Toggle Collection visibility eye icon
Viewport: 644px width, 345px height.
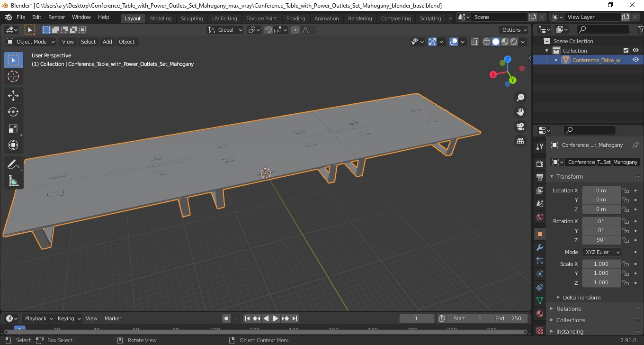(635, 51)
